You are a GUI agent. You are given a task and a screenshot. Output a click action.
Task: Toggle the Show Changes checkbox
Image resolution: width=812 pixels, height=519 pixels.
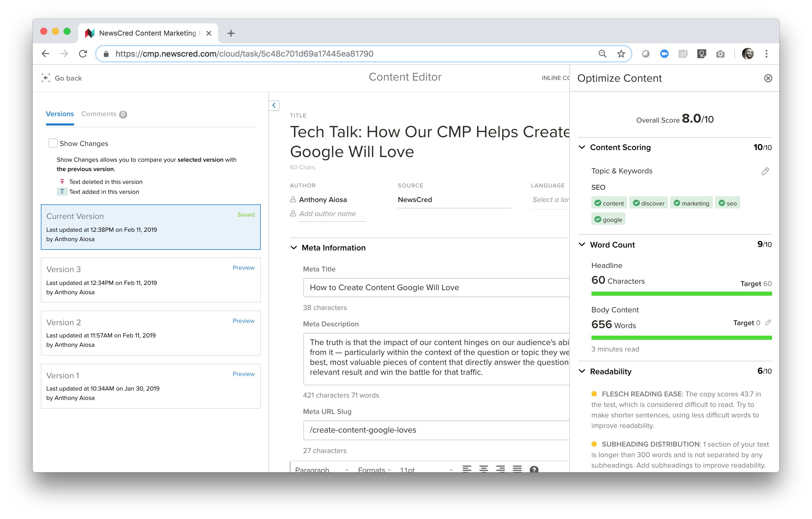coord(53,143)
